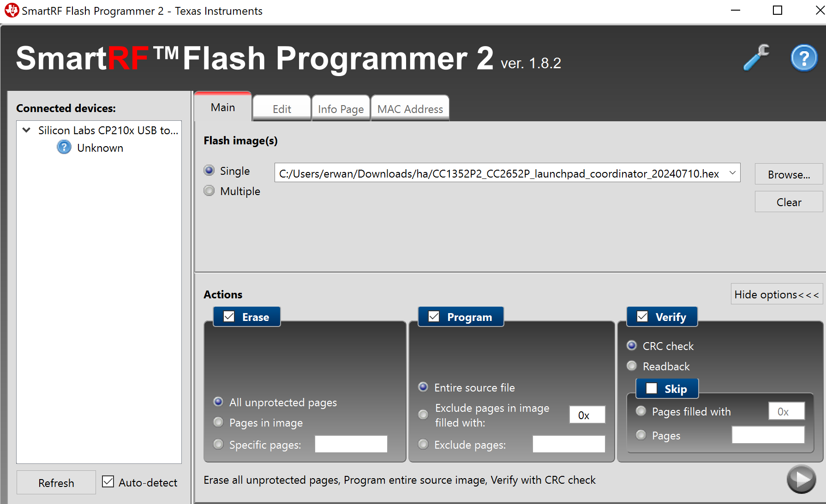Uncheck the Program action checkbox
Viewport: 826px width, 504px height.
tap(434, 317)
